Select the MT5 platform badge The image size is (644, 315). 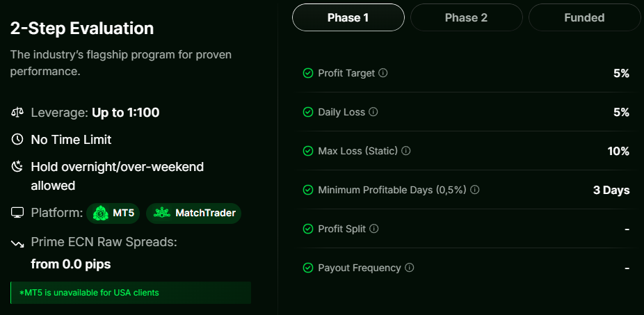(113, 213)
